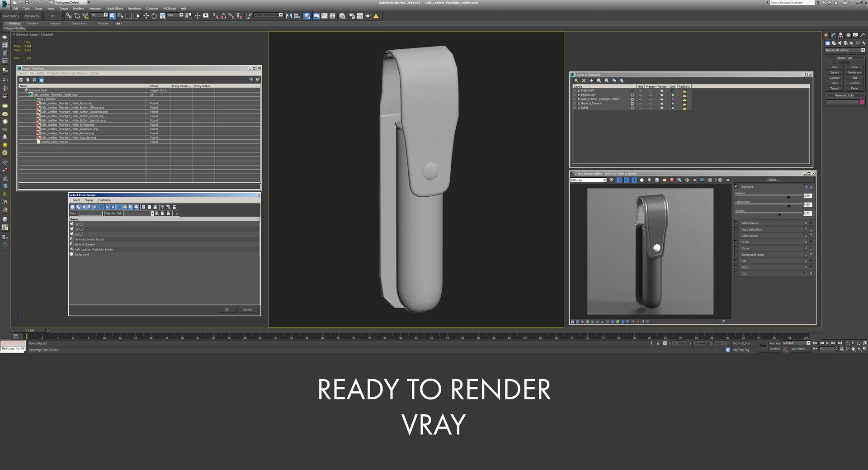This screenshot has height=470, width=868.
Task: Click the Refresh icon in Asset Tracking toolbar
Action: 21,80
